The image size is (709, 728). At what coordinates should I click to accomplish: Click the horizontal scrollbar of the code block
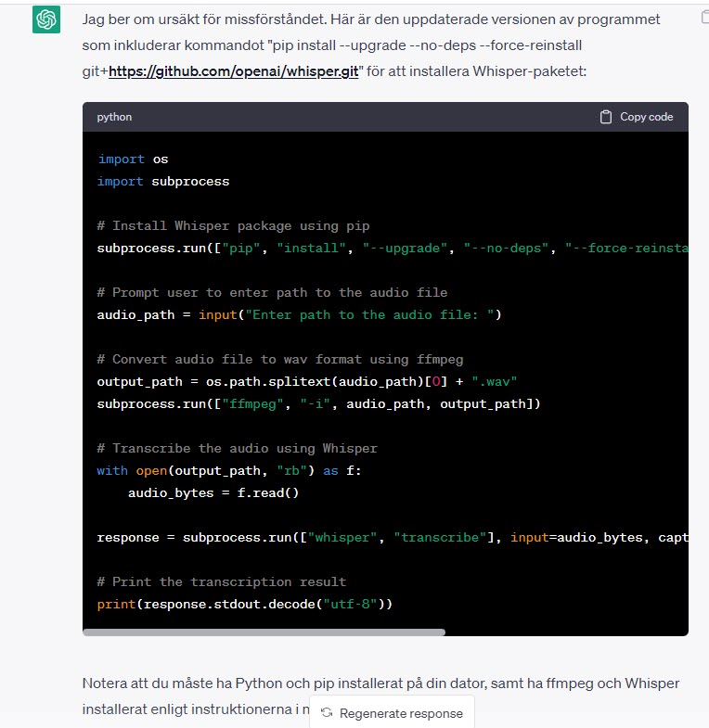pos(264,632)
